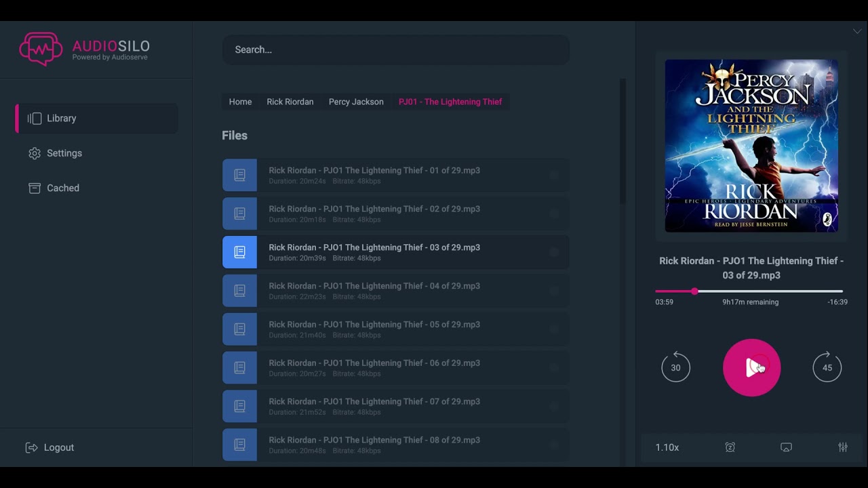Click file icon for 07 of 29.mp3
Screen dimensions: 868x488
coord(239,406)
